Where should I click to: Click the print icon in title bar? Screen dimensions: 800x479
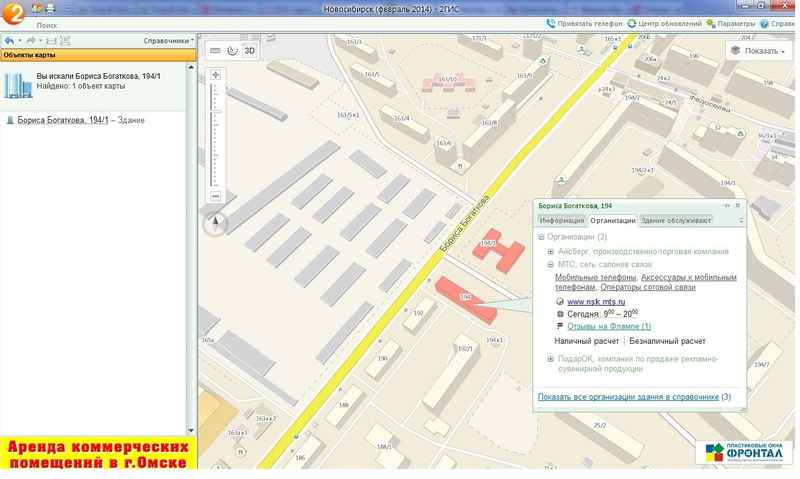tap(50, 8)
